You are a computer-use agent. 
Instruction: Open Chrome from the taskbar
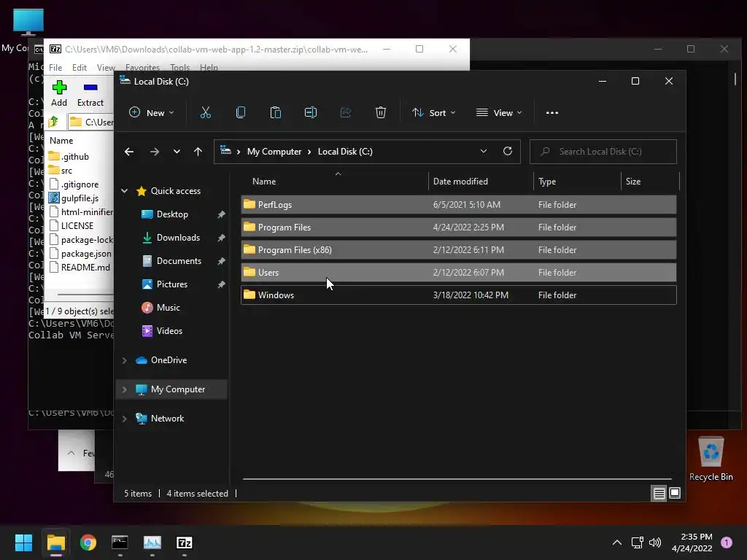[88, 542]
